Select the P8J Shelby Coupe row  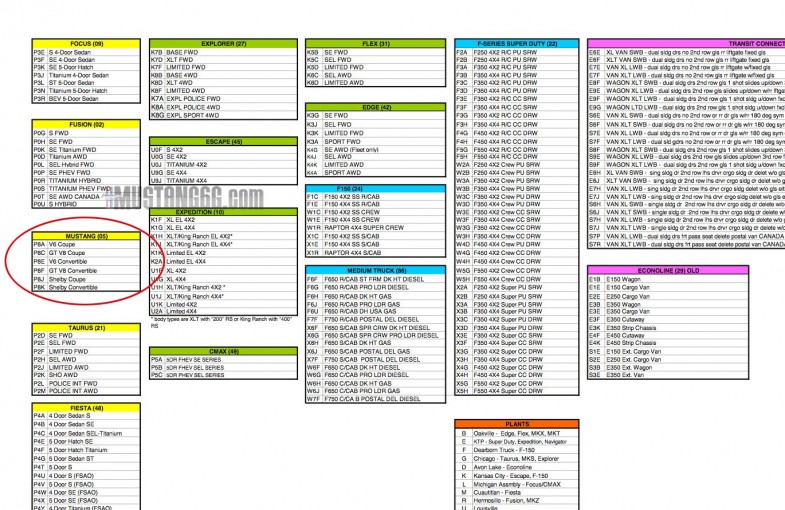[86, 279]
